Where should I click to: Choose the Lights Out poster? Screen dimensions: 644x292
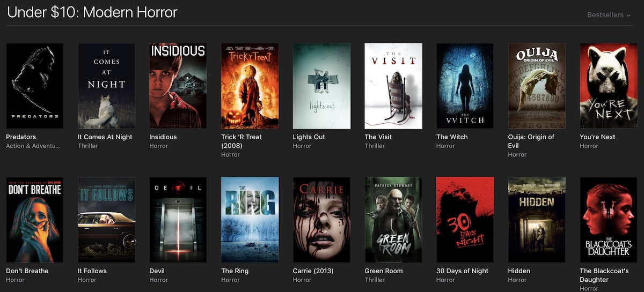(x=321, y=86)
